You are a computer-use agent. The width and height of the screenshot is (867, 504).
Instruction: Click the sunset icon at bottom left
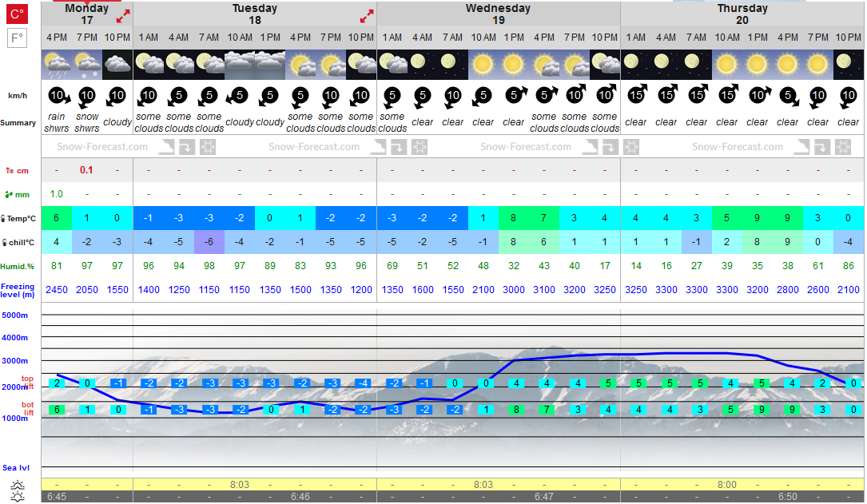point(17,498)
